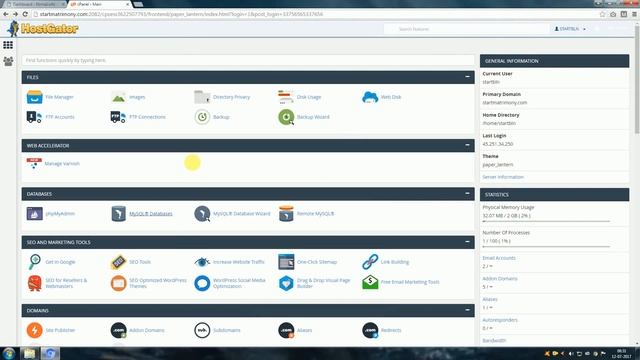Open MySQL Databases icon
Viewport: 640px width, 360px height.
pyautogui.click(x=118, y=213)
